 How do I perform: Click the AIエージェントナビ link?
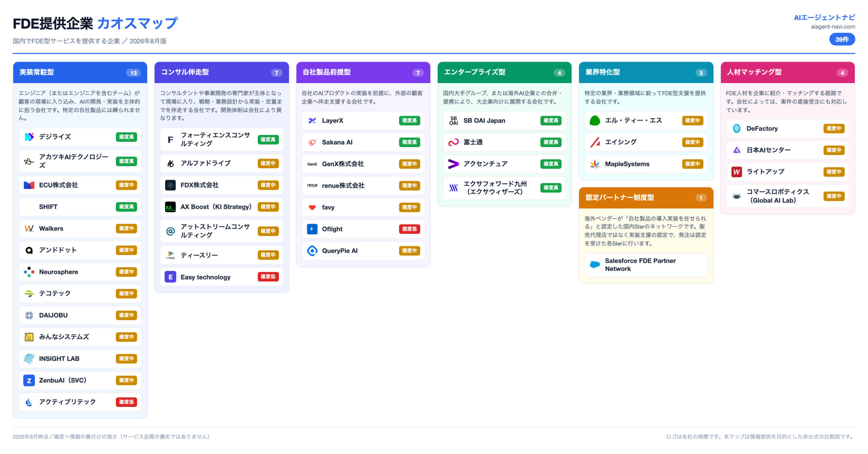(x=824, y=18)
